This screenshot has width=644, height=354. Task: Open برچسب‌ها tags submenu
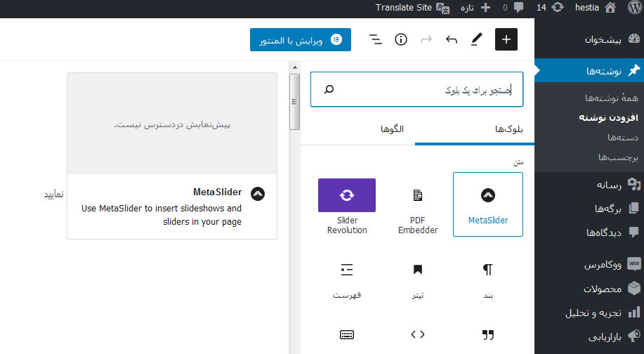(x=618, y=157)
